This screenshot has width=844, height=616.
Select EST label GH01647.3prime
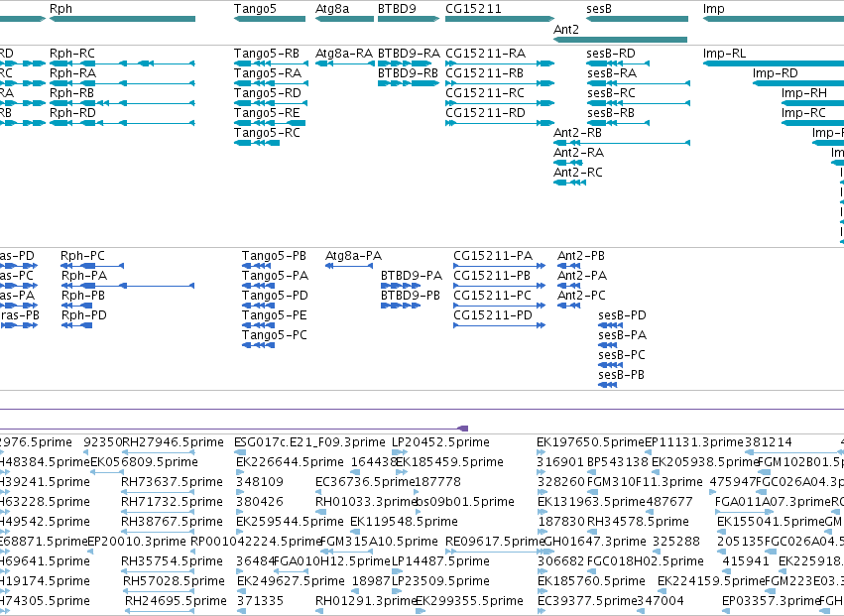[x=595, y=542]
